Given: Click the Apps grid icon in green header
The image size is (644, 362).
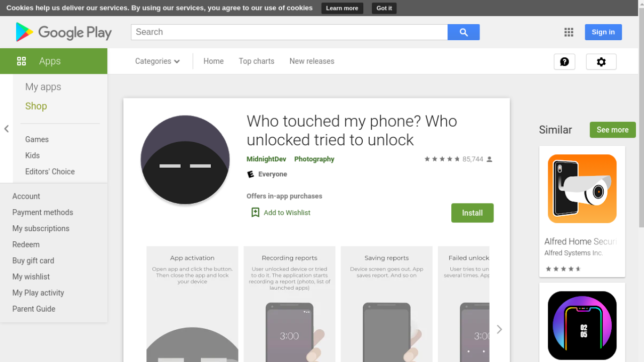Looking at the screenshot, I should (21, 61).
